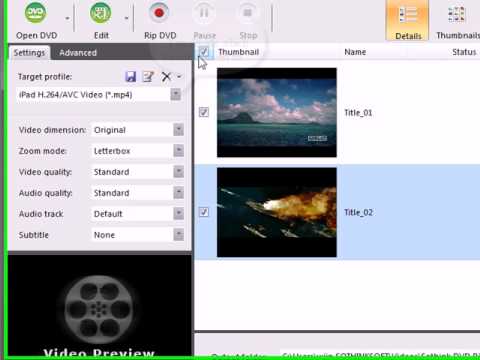The height and width of the screenshot is (360, 480).
Task: Switch to Details view
Action: click(x=408, y=20)
